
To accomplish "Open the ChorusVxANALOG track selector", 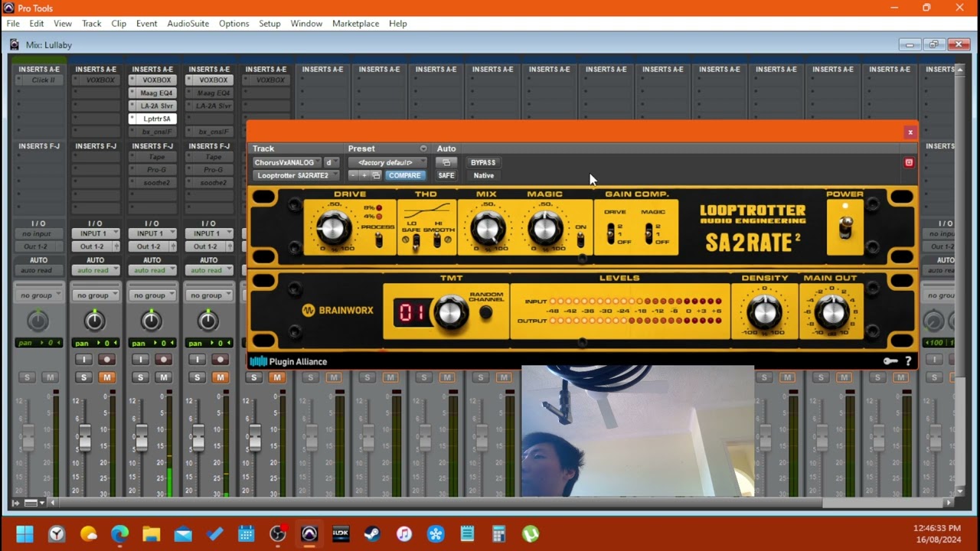I will tap(286, 162).
